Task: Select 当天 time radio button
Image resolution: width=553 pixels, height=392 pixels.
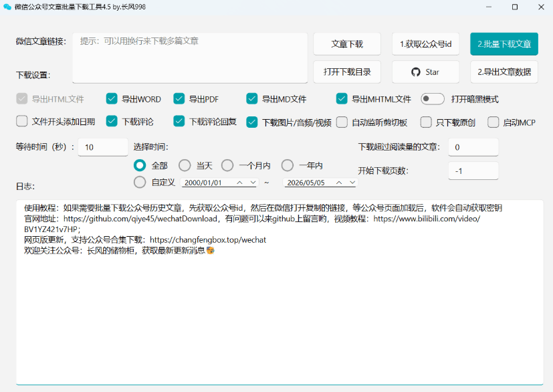Action: click(185, 165)
